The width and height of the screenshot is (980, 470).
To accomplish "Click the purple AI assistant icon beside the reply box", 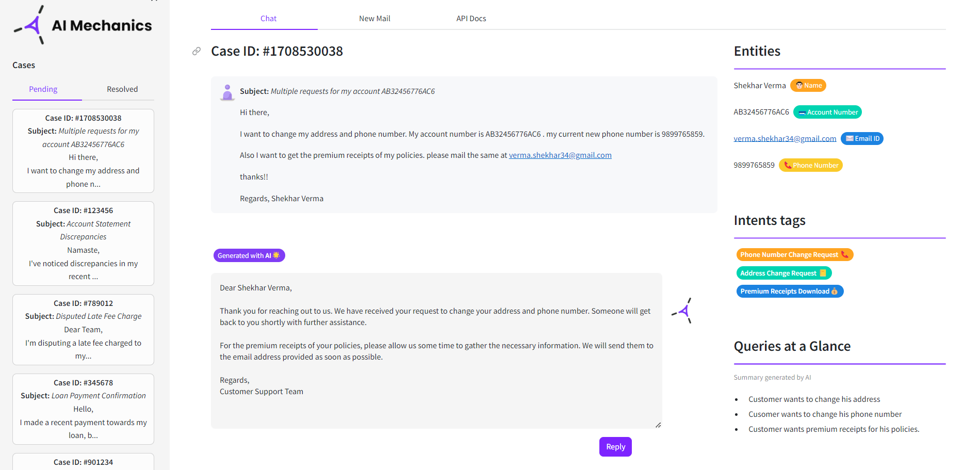I will click(x=682, y=310).
